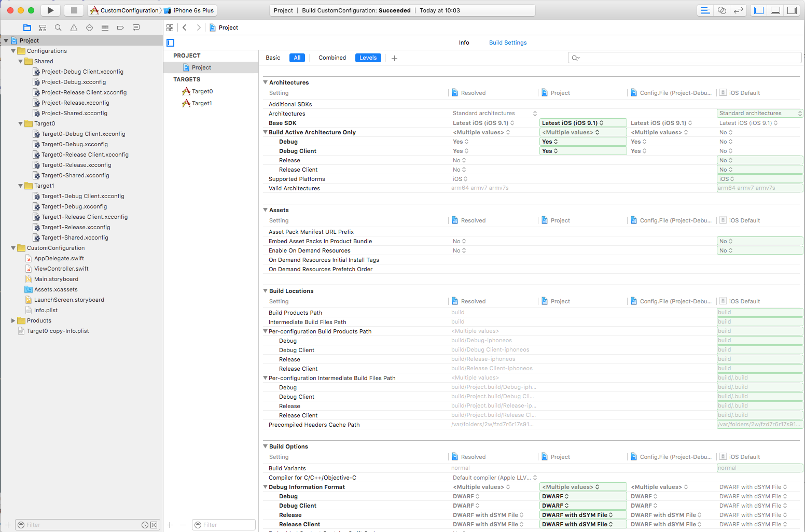Select Target1 in the targets list

(x=202, y=104)
